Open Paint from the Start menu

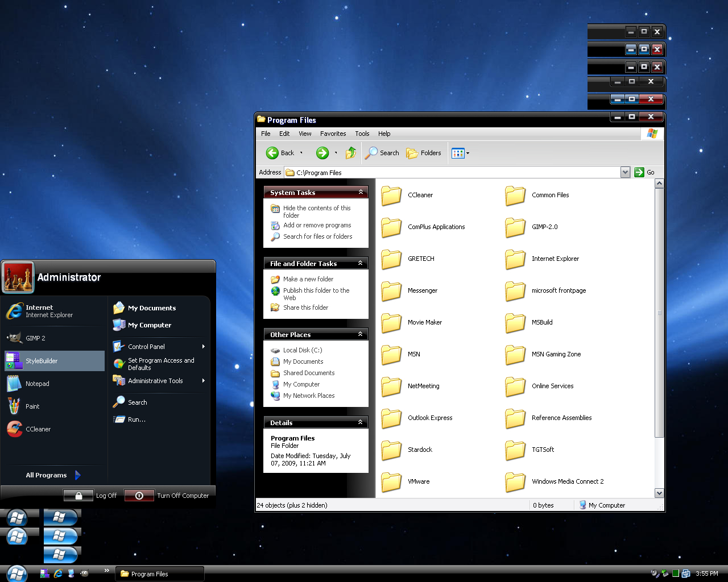tap(55, 406)
